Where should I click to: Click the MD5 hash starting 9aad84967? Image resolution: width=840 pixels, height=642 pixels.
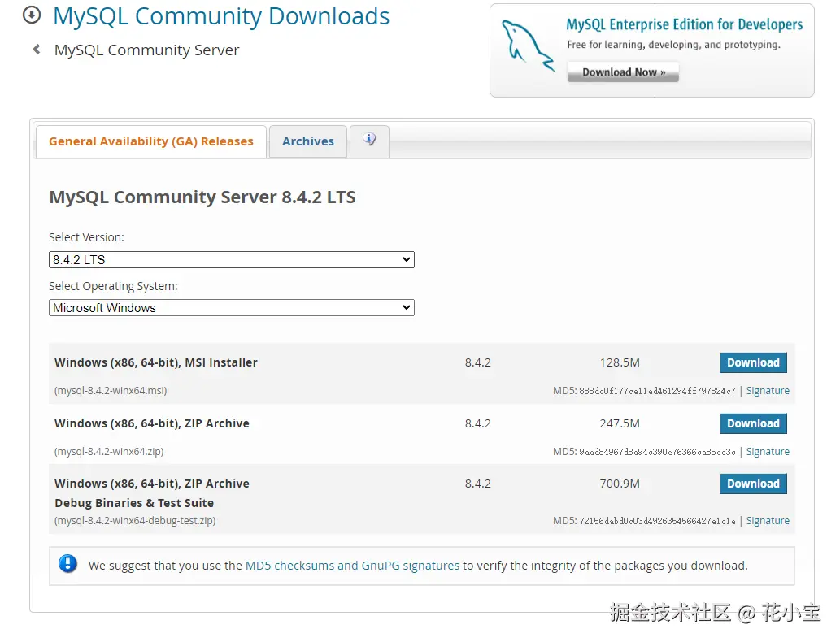(x=657, y=453)
